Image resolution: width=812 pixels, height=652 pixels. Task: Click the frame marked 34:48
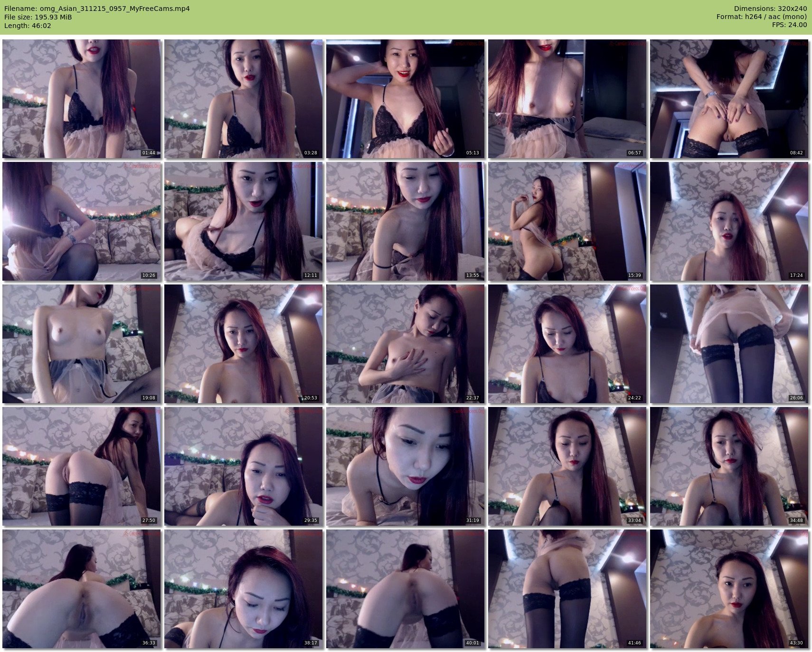point(729,466)
